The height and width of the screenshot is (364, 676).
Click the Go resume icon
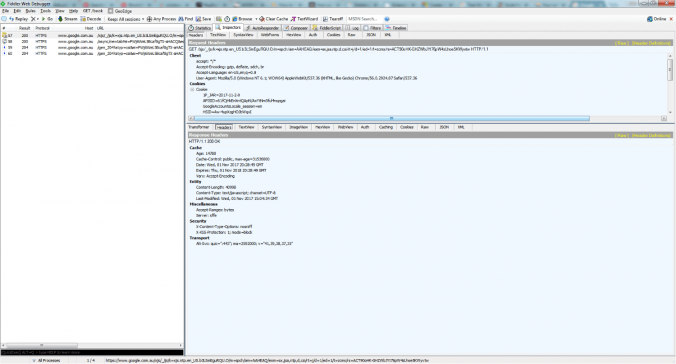[43, 19]
